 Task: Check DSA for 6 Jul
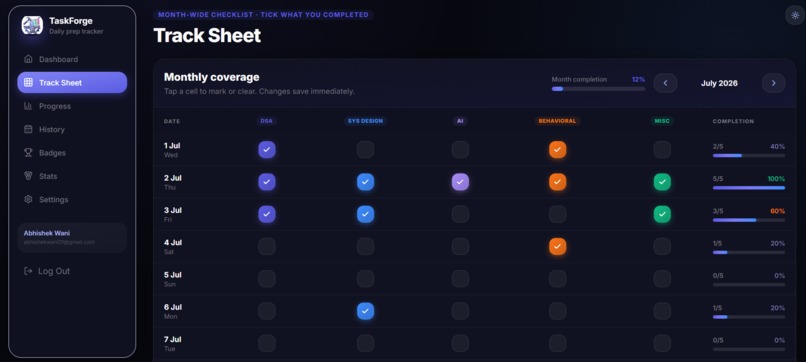[x=267, y=311]
